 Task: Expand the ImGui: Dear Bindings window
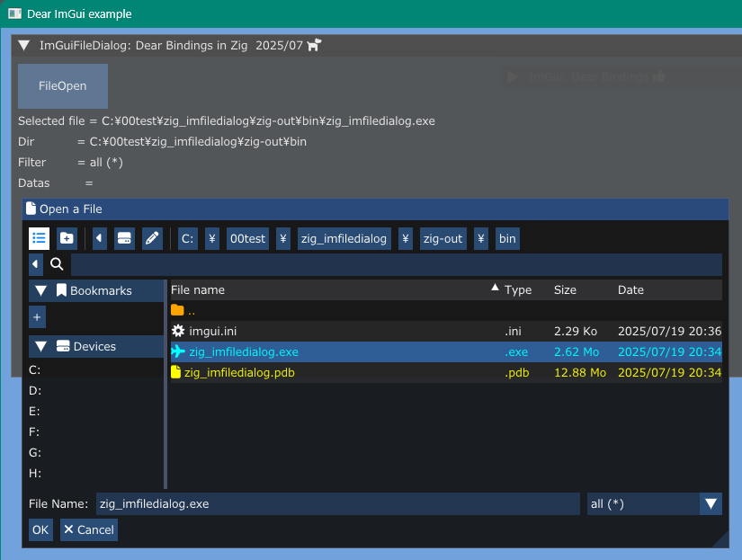513,77
